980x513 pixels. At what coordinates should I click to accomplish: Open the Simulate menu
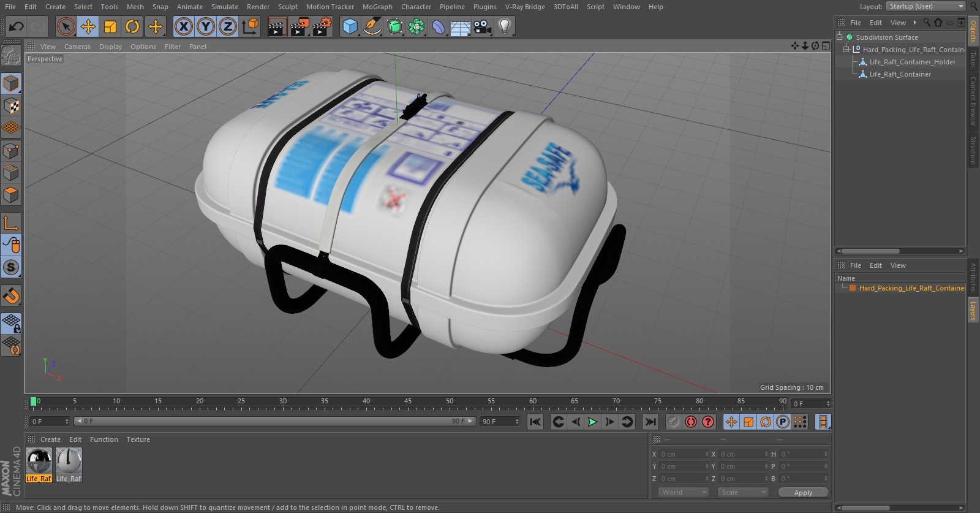click(x=225, y=7)
